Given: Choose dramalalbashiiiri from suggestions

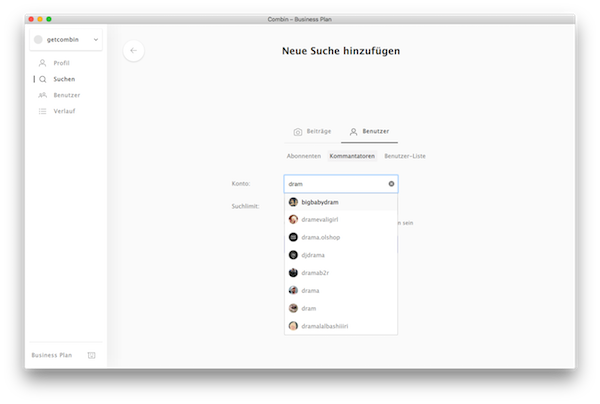Looking at the screenshot, I should pos(341,326).
